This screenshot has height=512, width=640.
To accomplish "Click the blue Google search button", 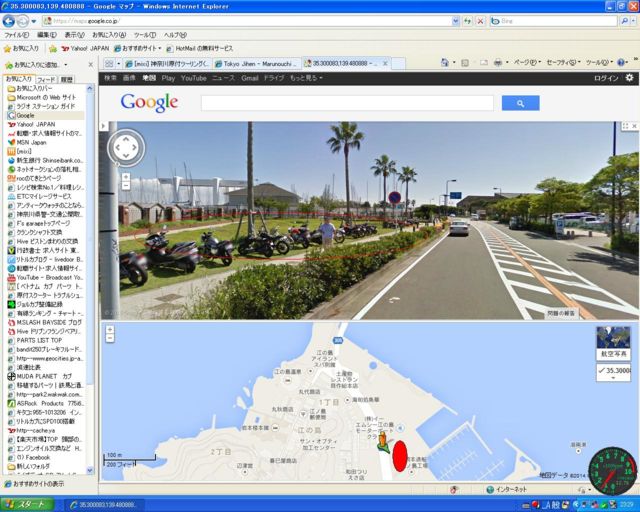I will pyautogui.click(x=520, y=103).
